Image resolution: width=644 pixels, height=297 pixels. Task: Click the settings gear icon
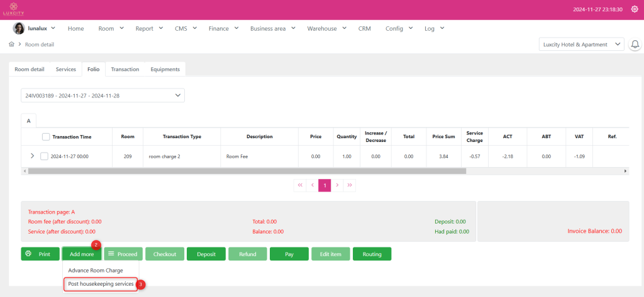click(634, 9)
